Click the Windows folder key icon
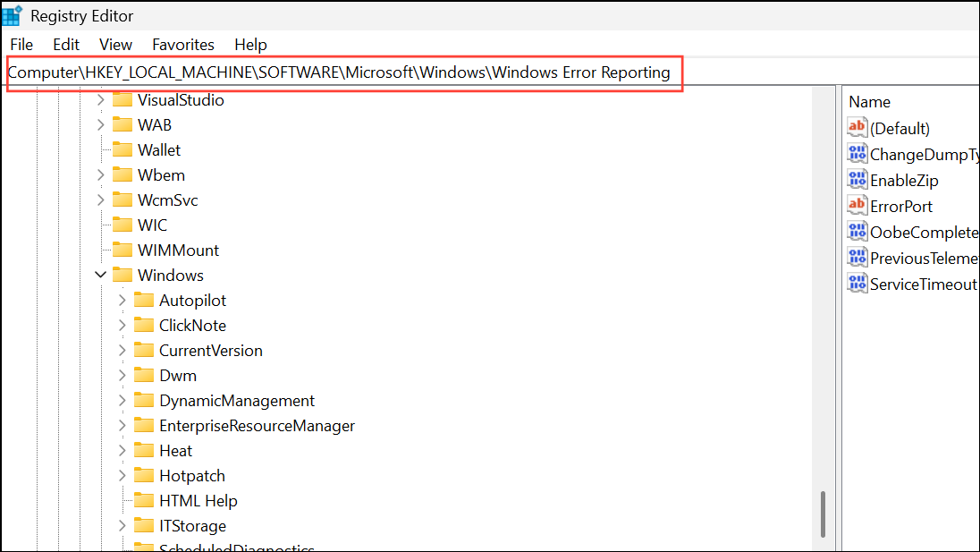Image resolution: width=980 pixels, height=552 pixels. click(x=124, y=275)
